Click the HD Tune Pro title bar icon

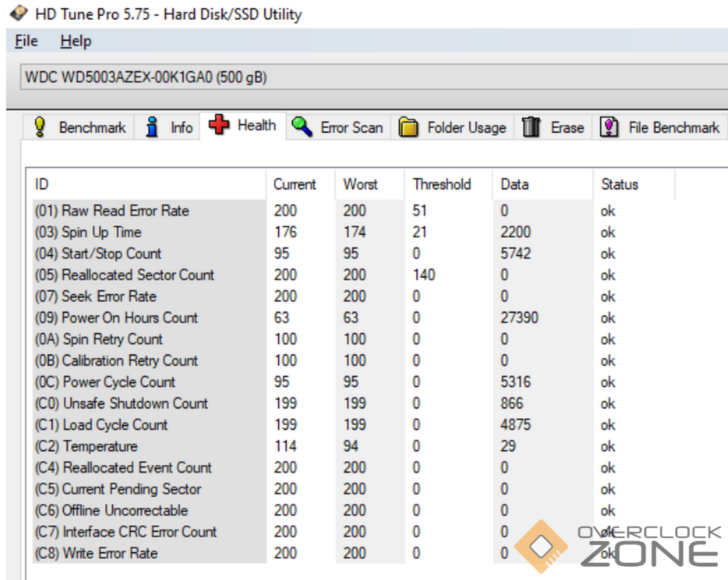19,14
